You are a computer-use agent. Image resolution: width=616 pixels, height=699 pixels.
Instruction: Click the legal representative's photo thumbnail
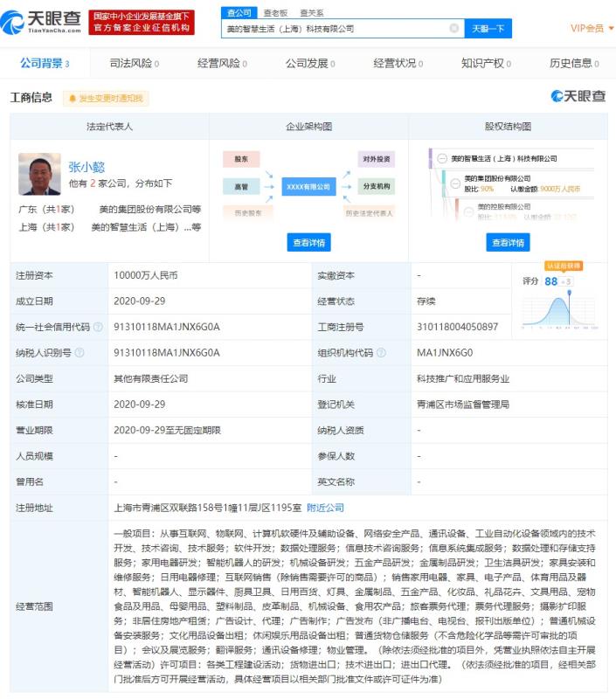point(39,175)
